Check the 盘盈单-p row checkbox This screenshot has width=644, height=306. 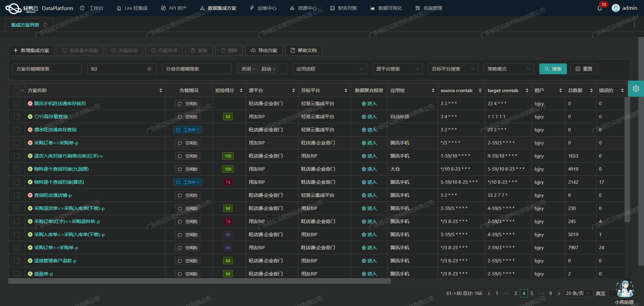16,274
